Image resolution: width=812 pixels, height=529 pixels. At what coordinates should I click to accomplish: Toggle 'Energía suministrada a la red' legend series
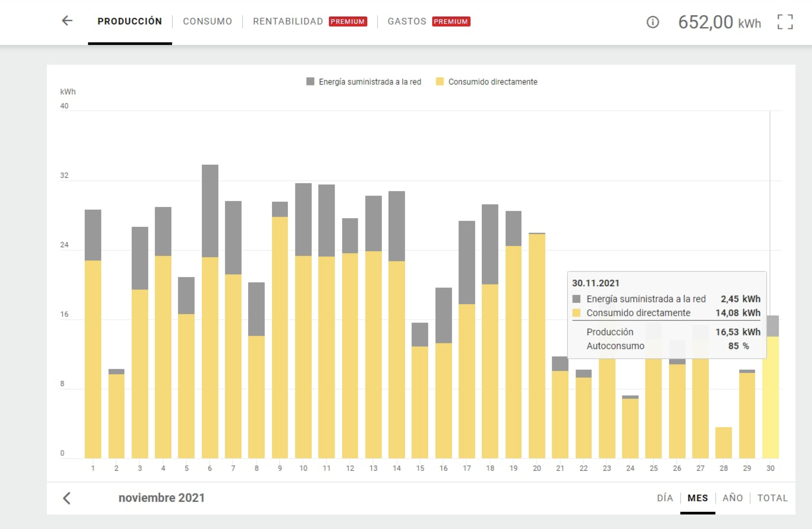tap(364, 82)
